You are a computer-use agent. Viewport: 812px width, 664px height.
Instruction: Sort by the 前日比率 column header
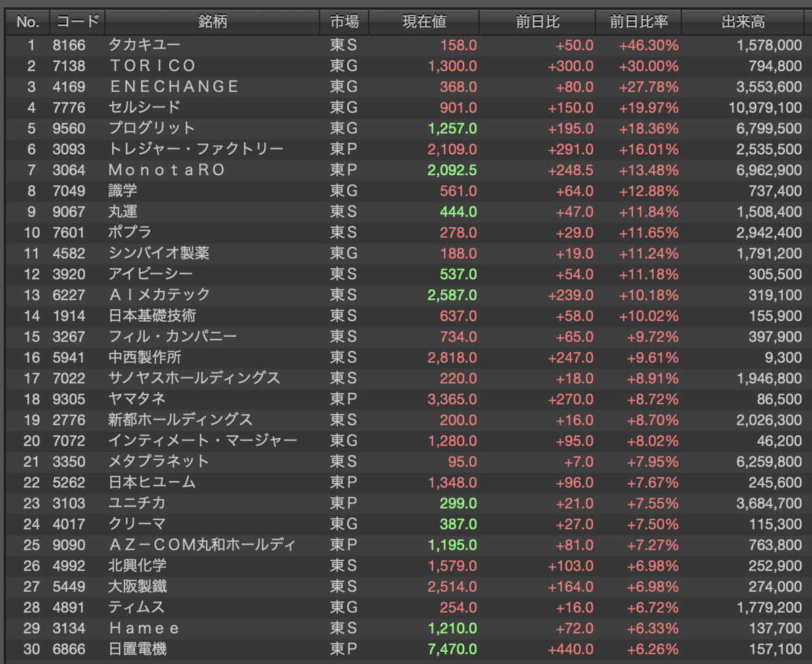[638, 22]
